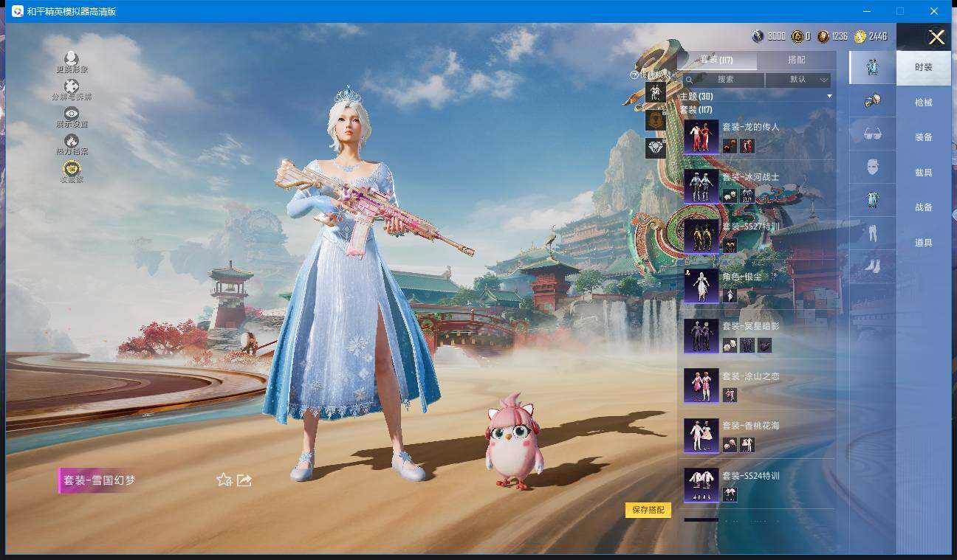Switch to the 搭配 tab

tap(796, 60)
